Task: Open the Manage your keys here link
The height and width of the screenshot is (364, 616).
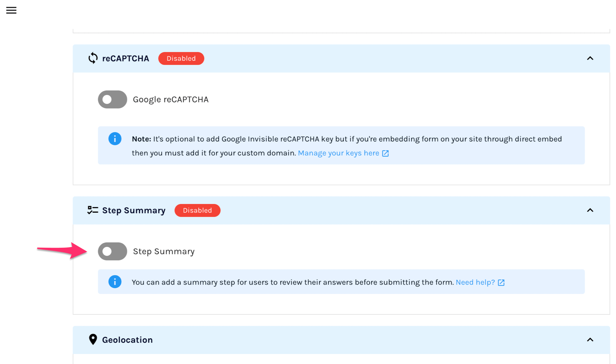Action: [x=338, y=153]
